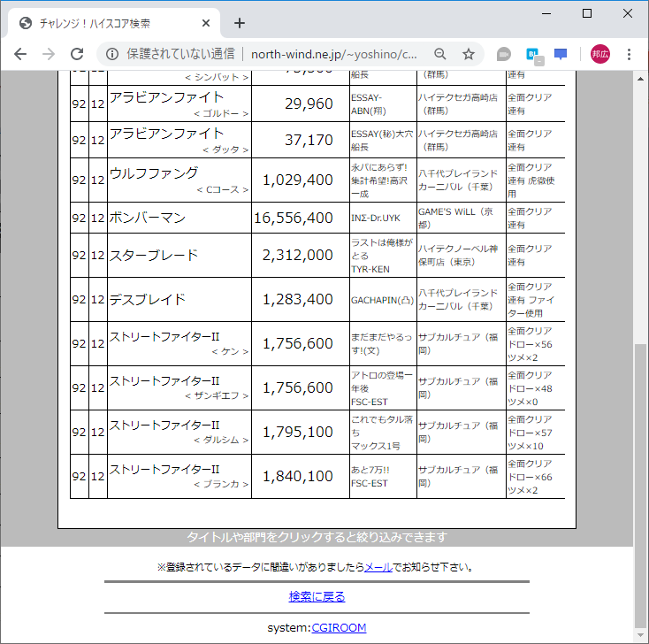Filter by title ボンバーマン
649x644 pixels.
pyautogui.click(x=148, y=218)
